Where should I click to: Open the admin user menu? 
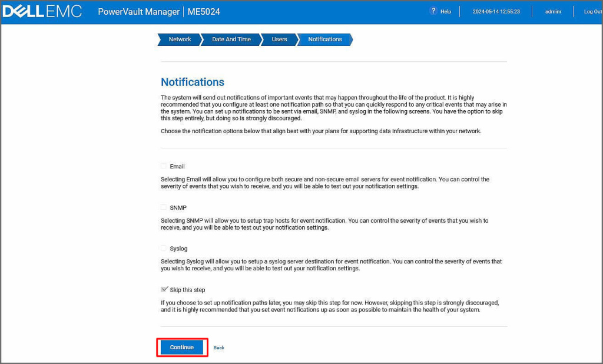point(553,12)
